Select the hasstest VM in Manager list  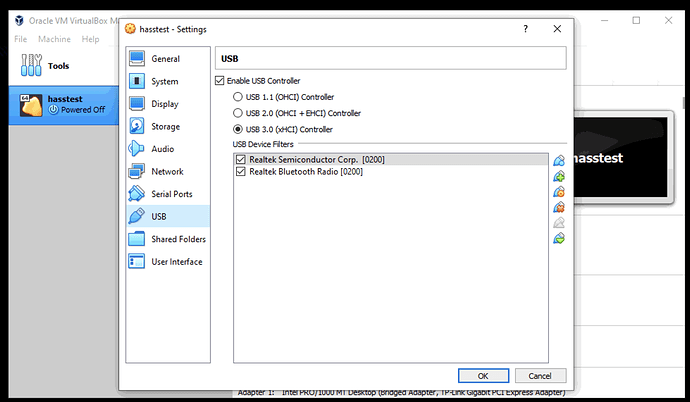tap(64, 105)
